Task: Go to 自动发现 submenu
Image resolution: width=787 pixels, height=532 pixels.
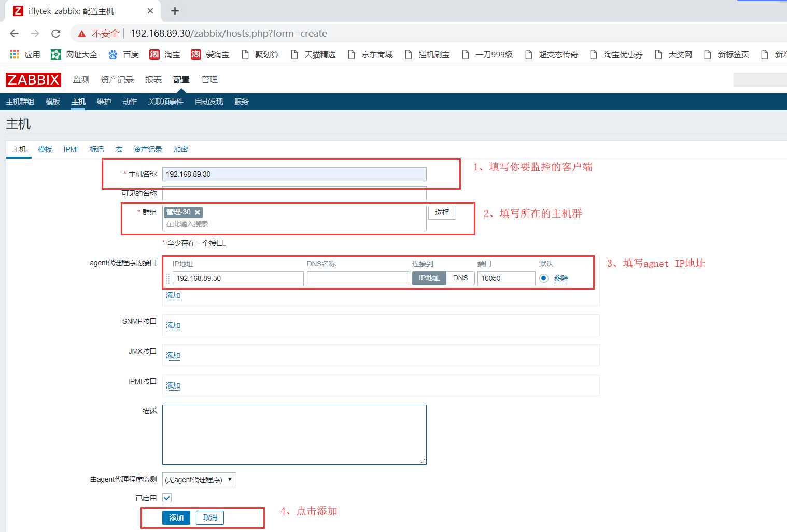Action: click(x=209, y=102)
